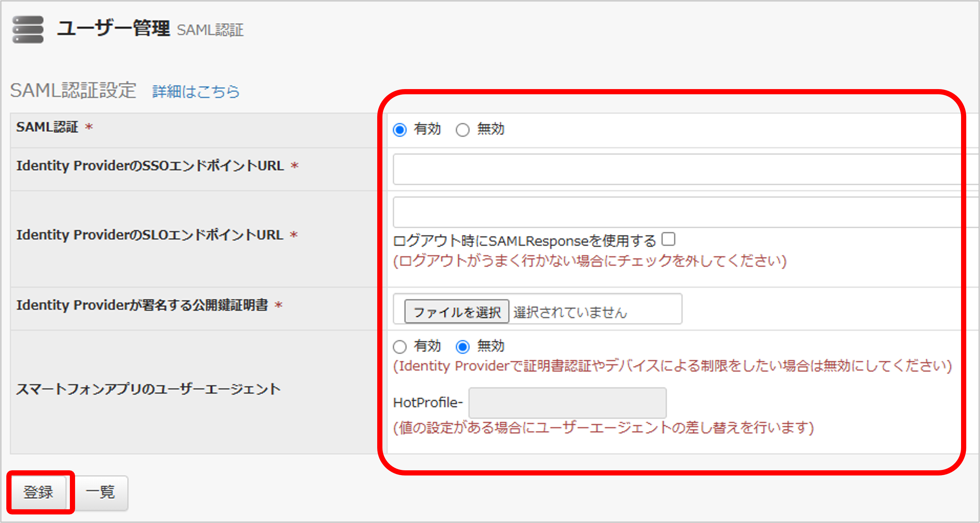Open the 詳細はこちら link
980x523 pixels.
[x=196, y=92]
